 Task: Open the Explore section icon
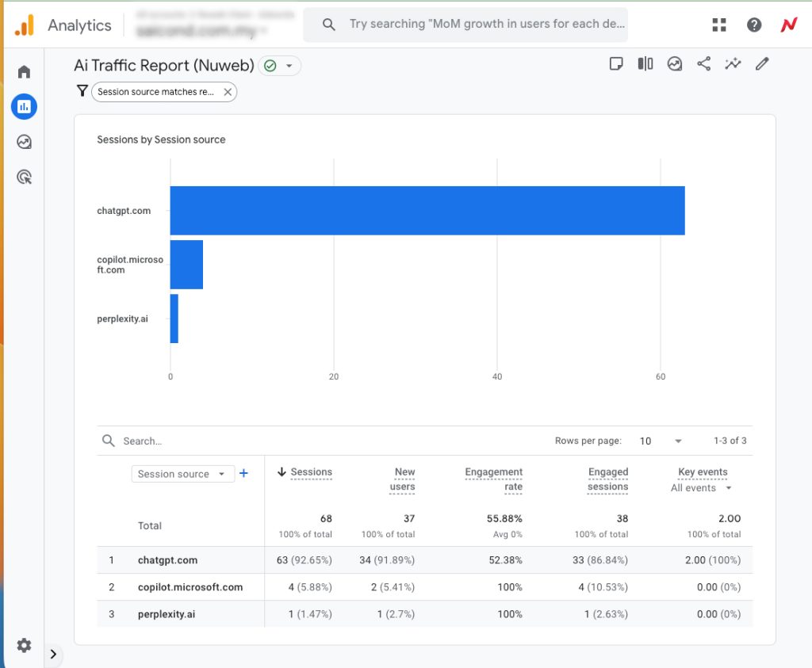click(24, 142)
